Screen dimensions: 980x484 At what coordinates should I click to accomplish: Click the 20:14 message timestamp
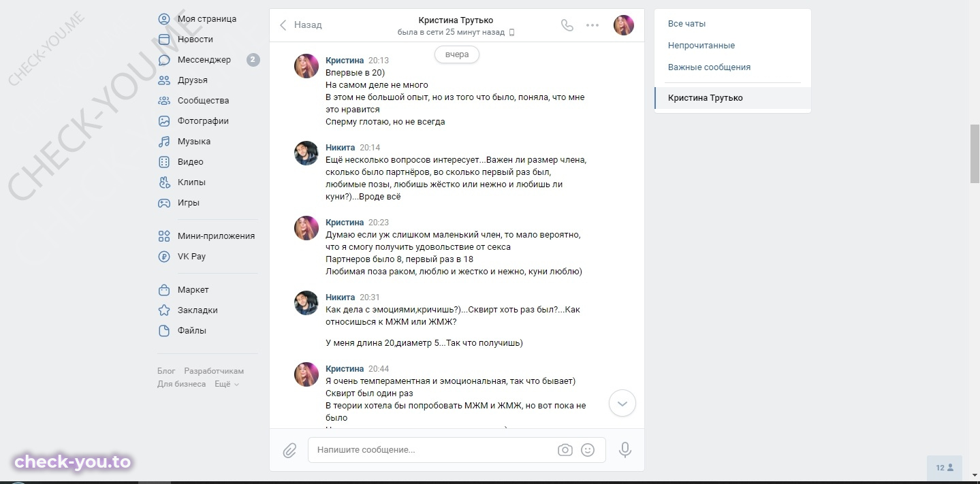370,148
